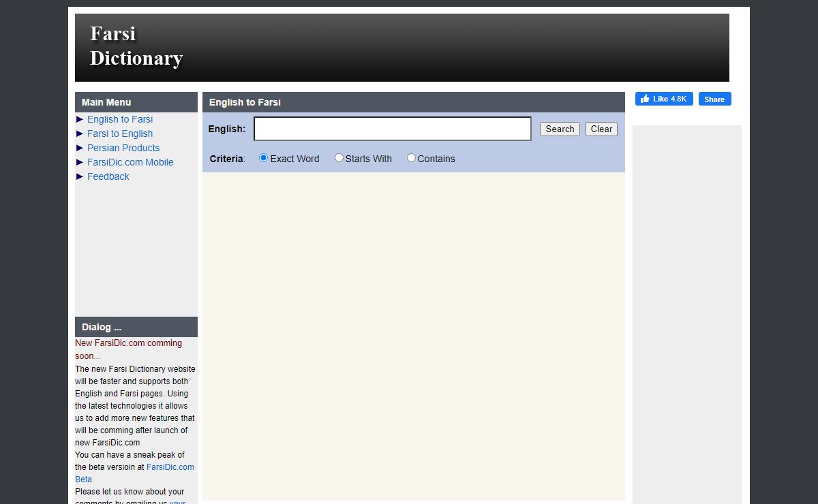Open the Feedback link
This screenshot has height=504, width=818.
point(108,176)
